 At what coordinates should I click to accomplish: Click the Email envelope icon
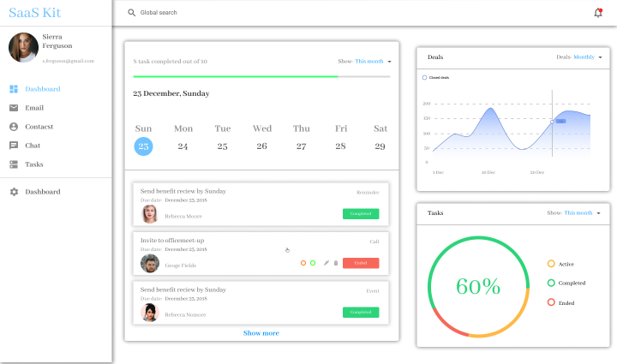(14, 108)
